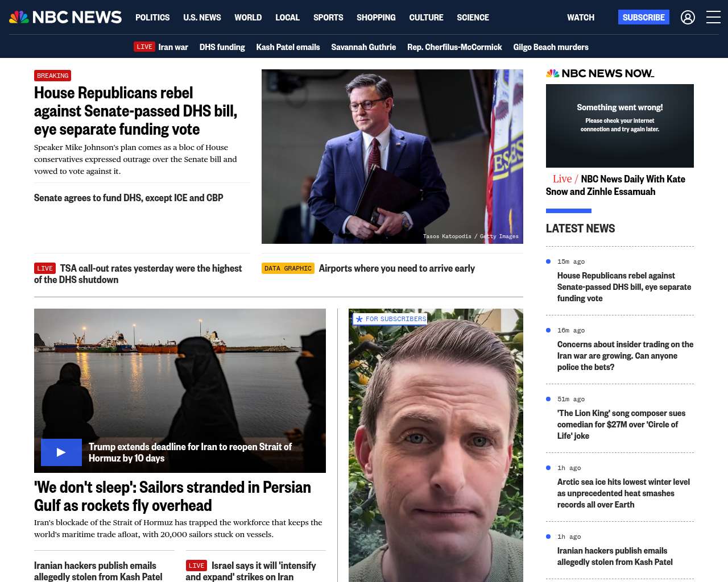Open the user account profile icon

tap(688, 18)
